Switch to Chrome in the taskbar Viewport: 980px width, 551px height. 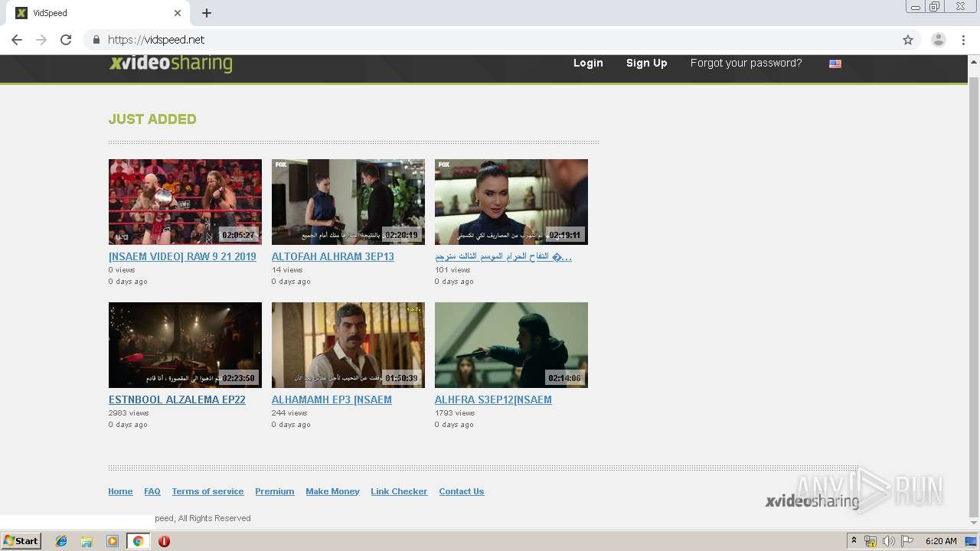(138, 541)
